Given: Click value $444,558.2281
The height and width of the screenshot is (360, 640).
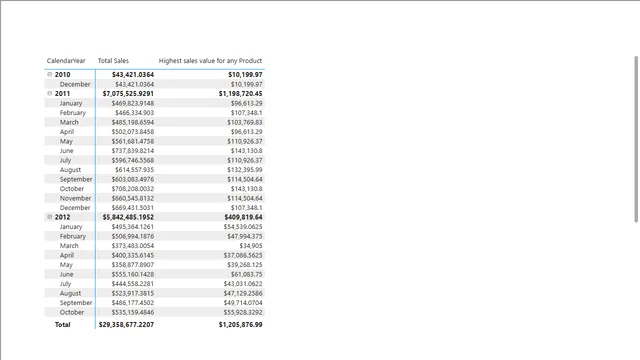Looking at the screenshot, I should pyautogui.click(x=133, y=284).
